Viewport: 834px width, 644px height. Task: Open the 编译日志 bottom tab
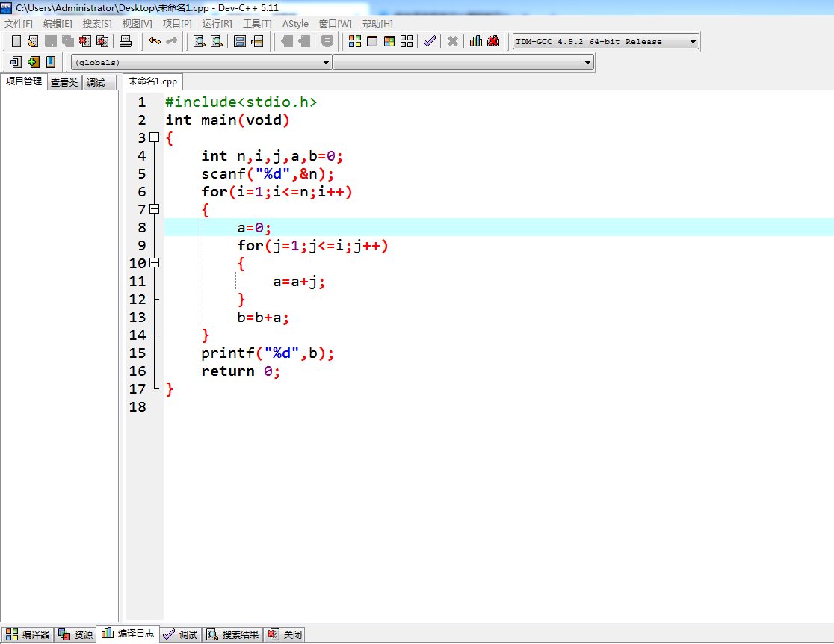tap(129, 634)
